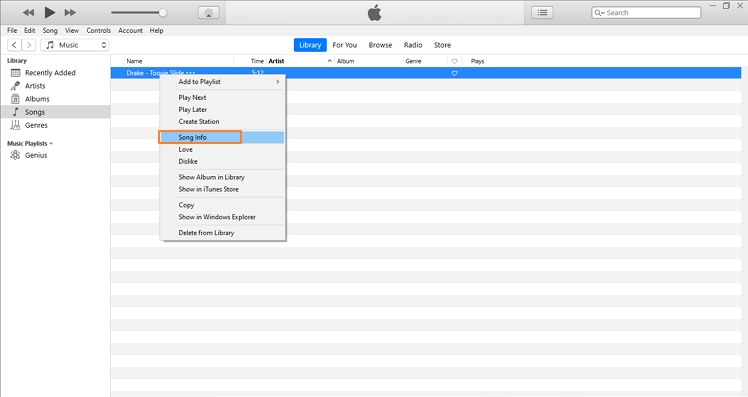Open the Controls menu
This screenshot has width=748, height=397.
(98, 31)
